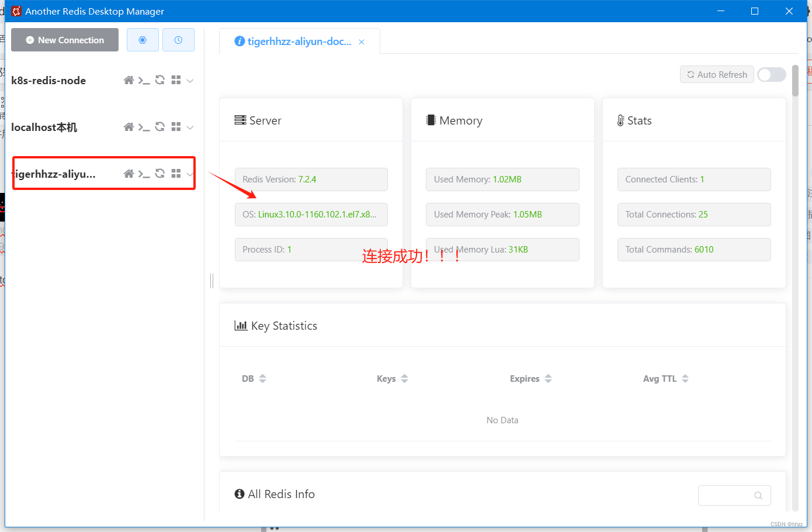This screenshot has height=532, width=812.
Task: Click the Server card heading
Action: [x=258, y=120]
